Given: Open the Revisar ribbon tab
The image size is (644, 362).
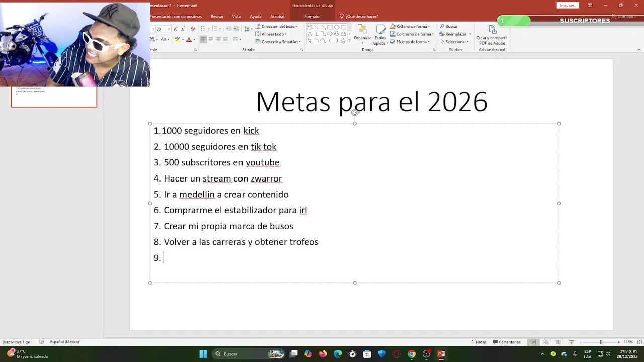Looking at the screenshot, I should (217, 16).
